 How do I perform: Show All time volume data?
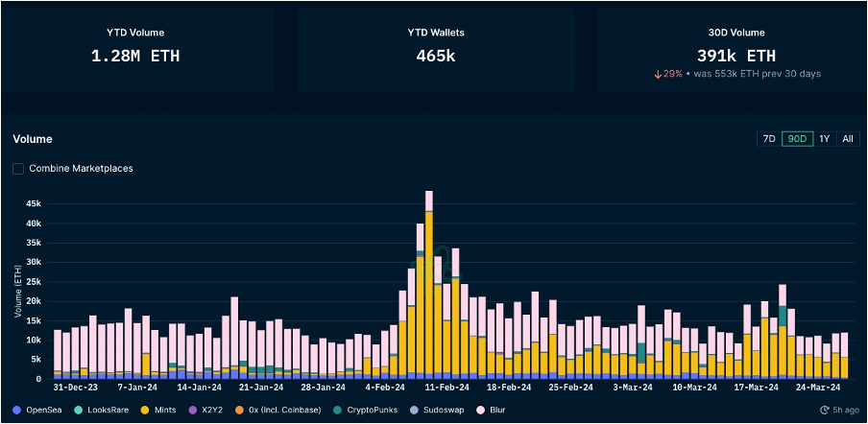pos(847,139)
